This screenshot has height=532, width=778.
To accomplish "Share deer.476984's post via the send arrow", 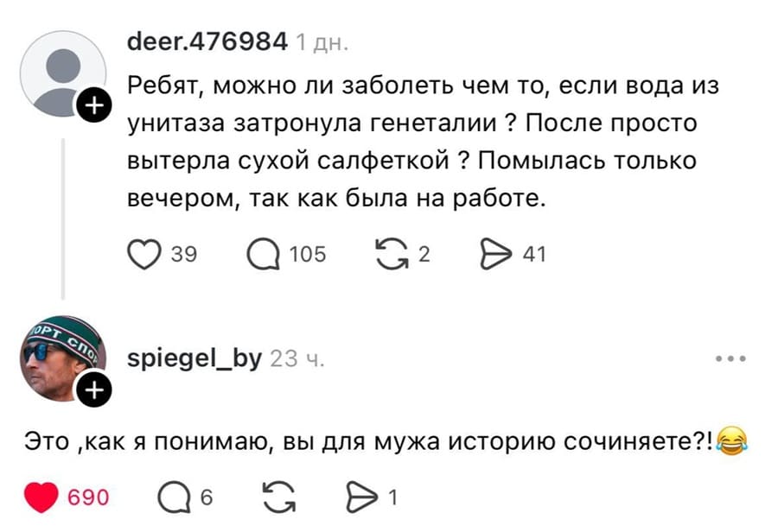I will pyautogui.click(x=495, y=253).
